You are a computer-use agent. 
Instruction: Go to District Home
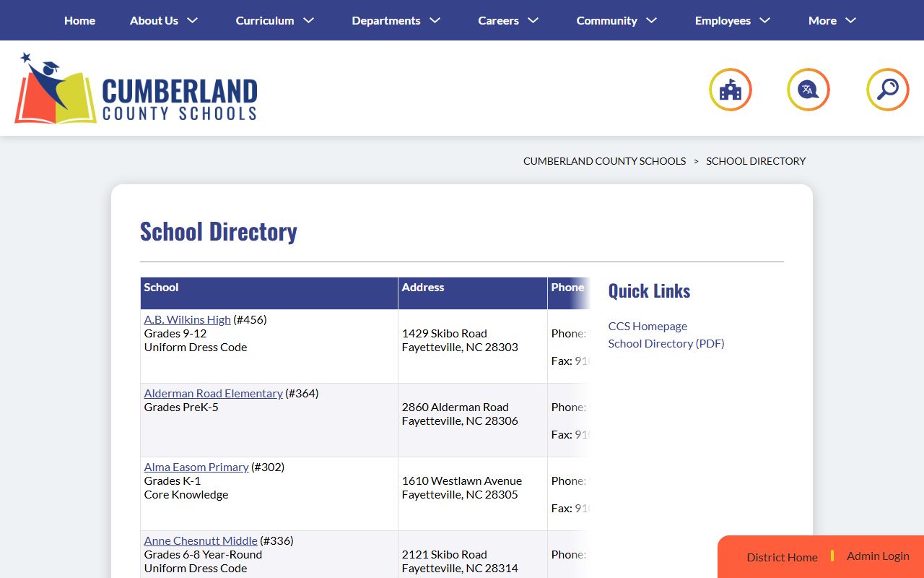[x=782, y=557]
